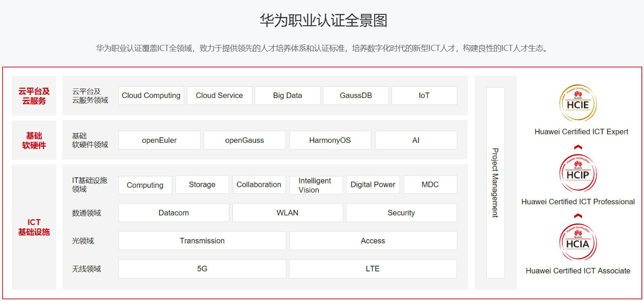Click the IT基础设施领域 row label
Viewport: 644px width, 301px height.
click(90, 185)
